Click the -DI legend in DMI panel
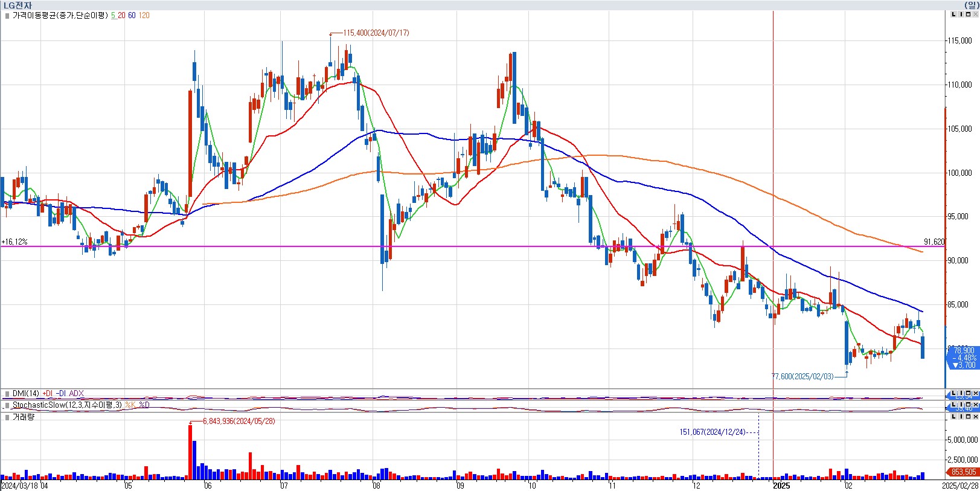Image resolution: width=980 pixels, height=491 pixels. click(x=60, y=394)
